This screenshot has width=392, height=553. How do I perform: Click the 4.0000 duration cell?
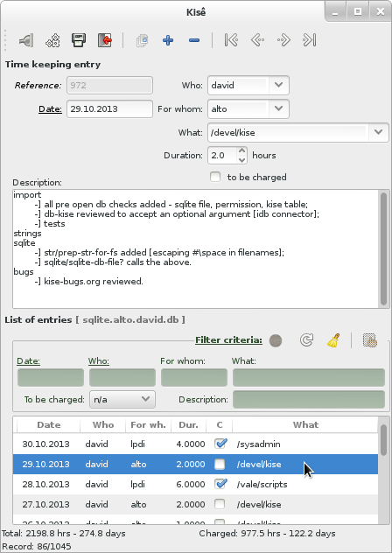tap(190, 444)
